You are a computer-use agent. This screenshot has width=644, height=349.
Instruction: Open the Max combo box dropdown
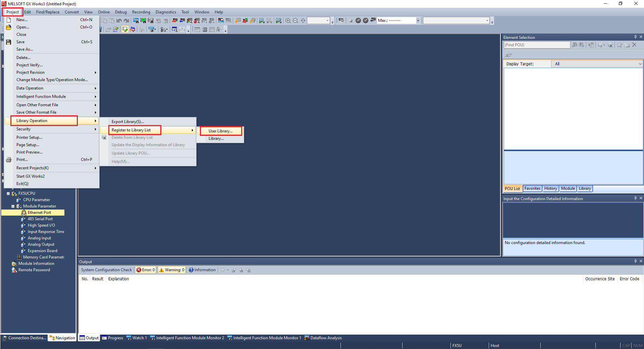click(418, 20)
